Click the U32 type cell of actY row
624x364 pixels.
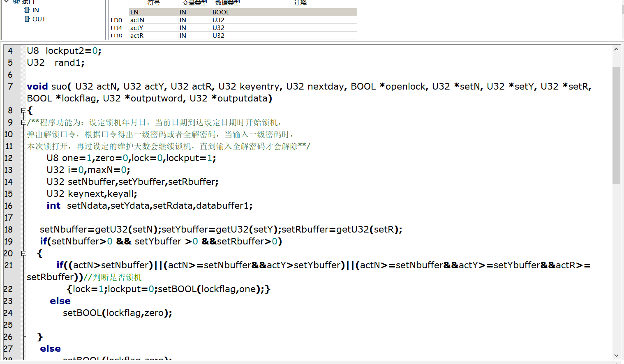coord(227,28)
